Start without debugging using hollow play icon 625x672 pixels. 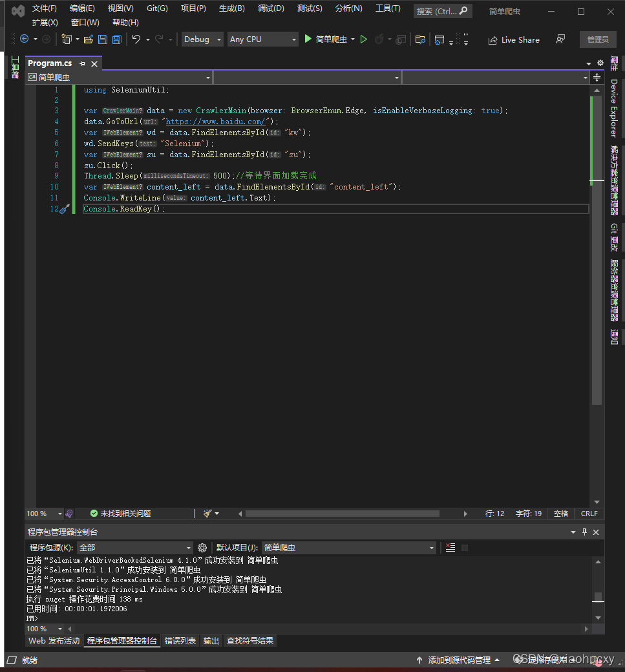[x=364, y=39]
